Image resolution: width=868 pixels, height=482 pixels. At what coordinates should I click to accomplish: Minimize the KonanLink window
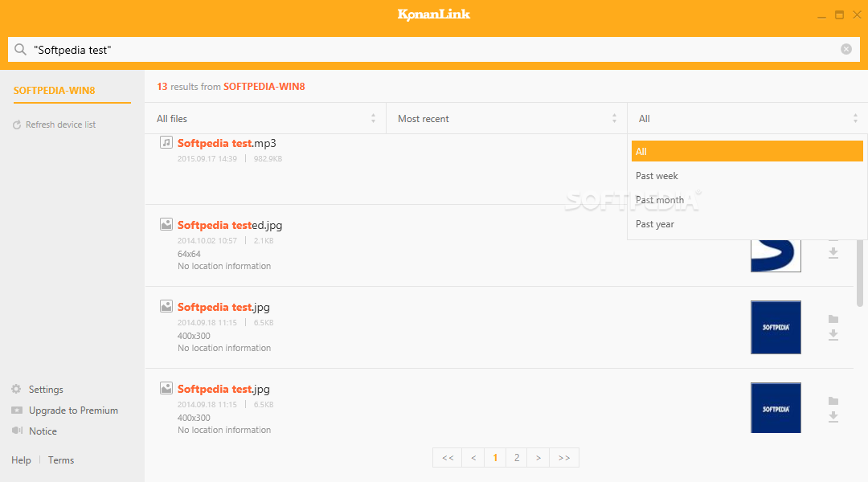point(821,17)
